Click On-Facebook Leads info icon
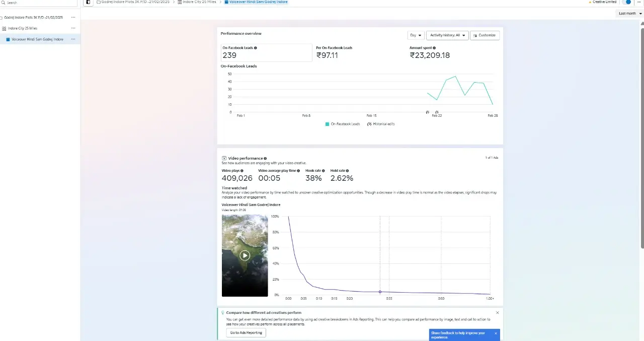 point(256,48)
